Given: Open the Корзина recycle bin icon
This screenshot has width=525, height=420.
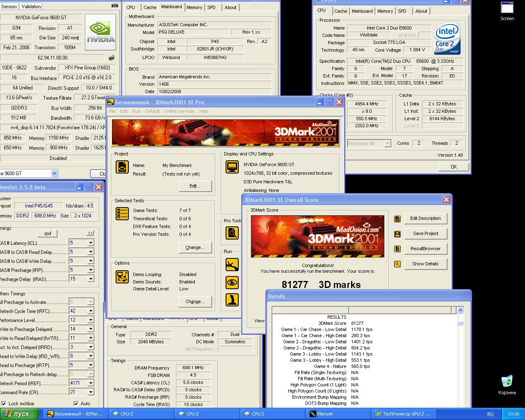Looking at the screenshot, I should [507, 385].
